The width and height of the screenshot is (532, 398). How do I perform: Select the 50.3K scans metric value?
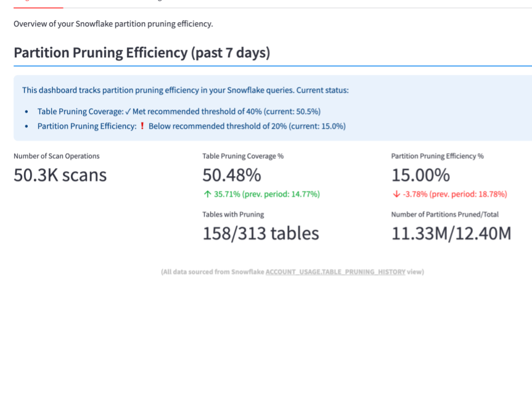point(59,175)
